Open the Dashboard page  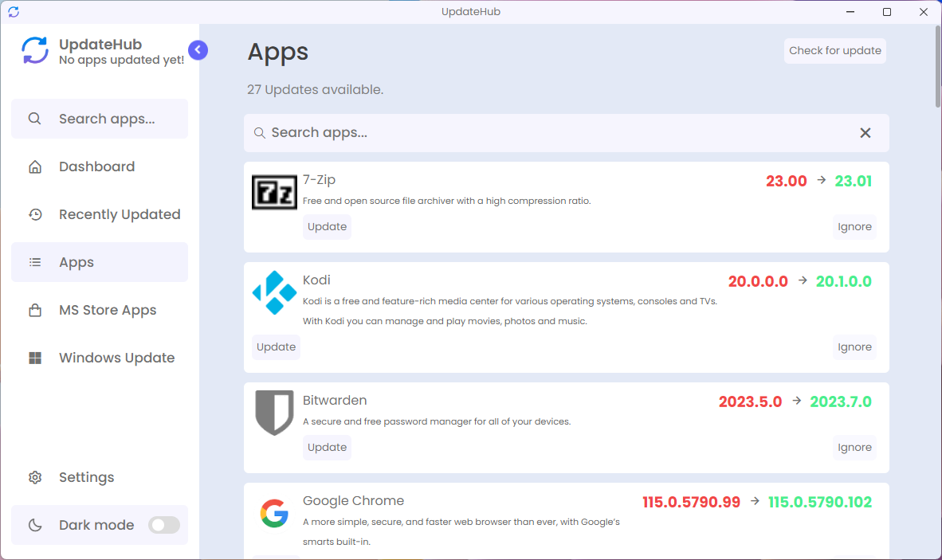[100, 166]
